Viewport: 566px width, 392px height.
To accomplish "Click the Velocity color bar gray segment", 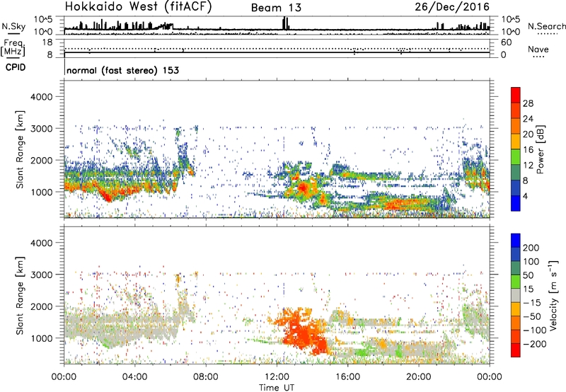I will click(x=516, y=296).
